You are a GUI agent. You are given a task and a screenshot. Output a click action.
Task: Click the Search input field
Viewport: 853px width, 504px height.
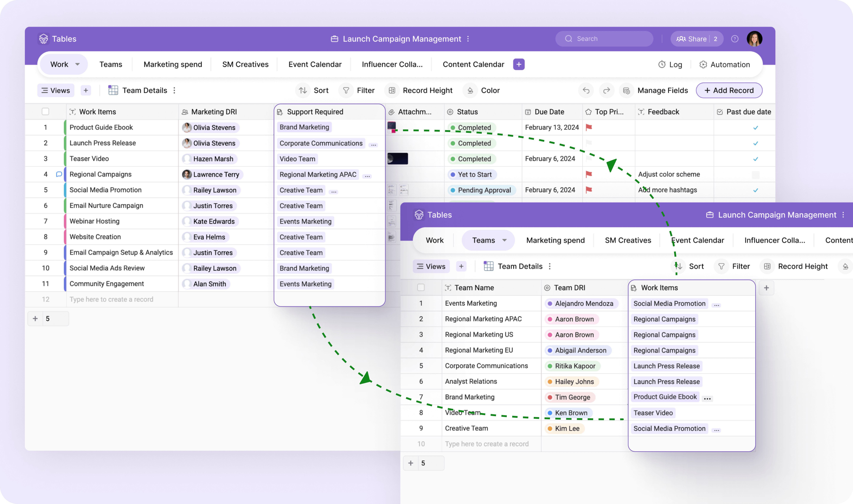(x=605, y=39)
